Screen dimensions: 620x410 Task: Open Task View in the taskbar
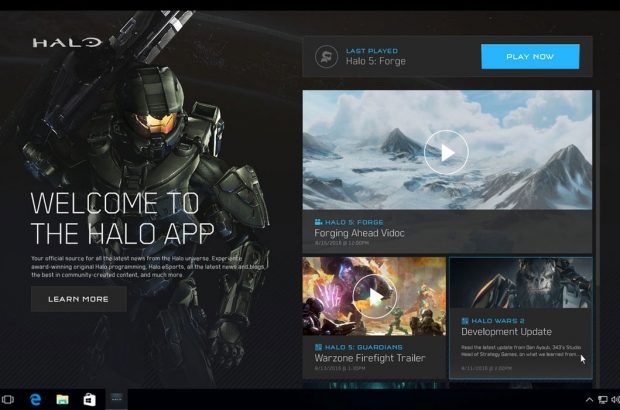8,400
